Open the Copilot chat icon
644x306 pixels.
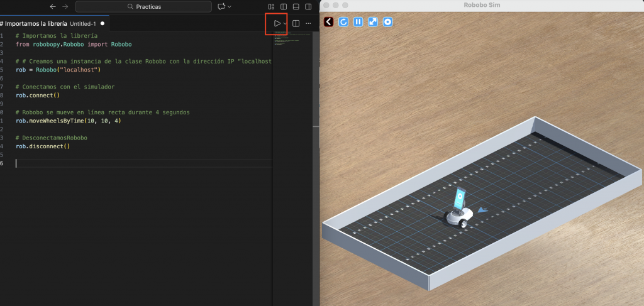tap(221, 6)
